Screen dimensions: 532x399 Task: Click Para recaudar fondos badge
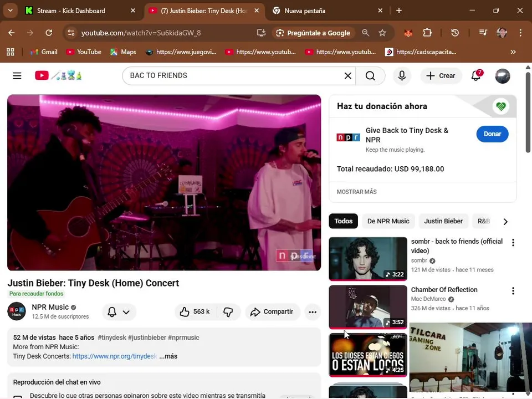click(36, 294)
